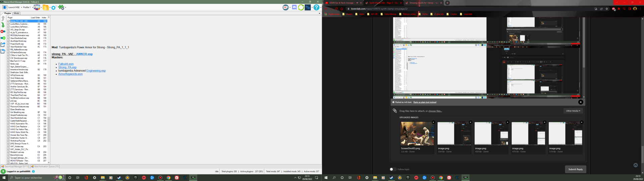Open the Download Manager (0/11) tab
The width and height of the screenshot is (644, 181).
(x=15, y=166)
